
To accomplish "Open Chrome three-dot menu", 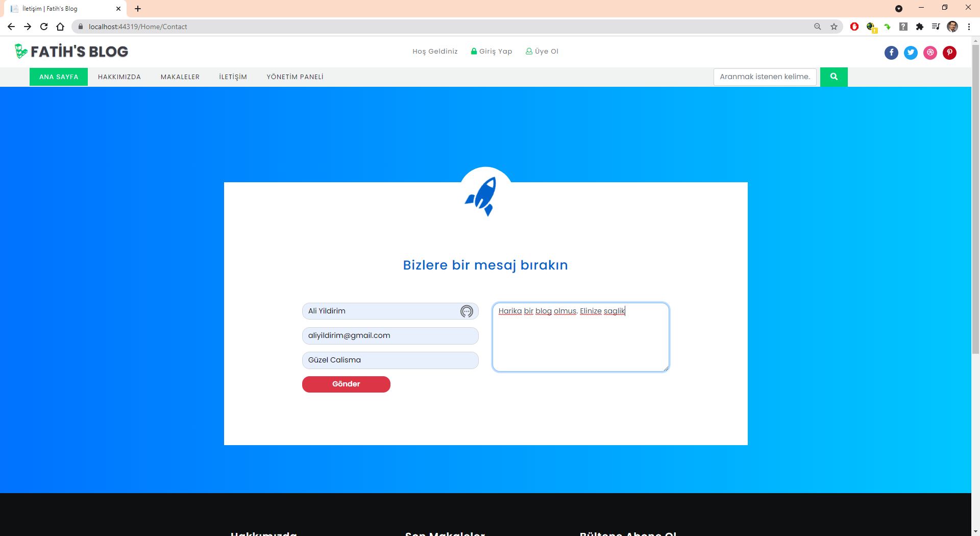I will 969,27.
